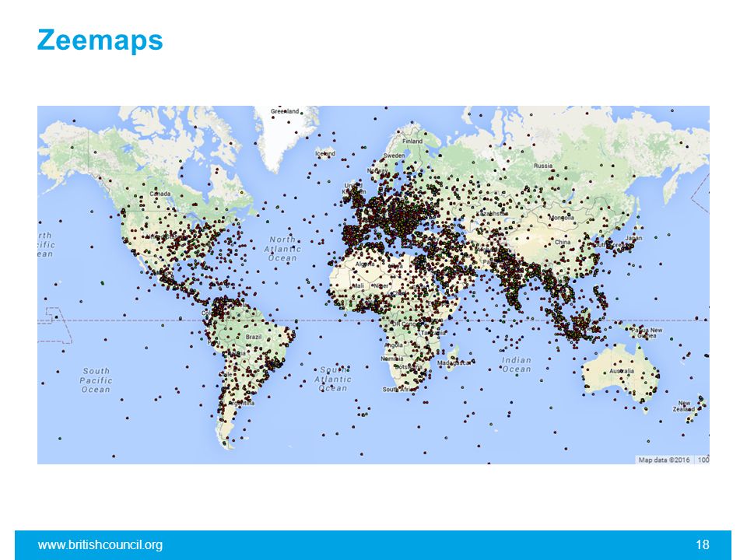Select the China label on the map

563,242
